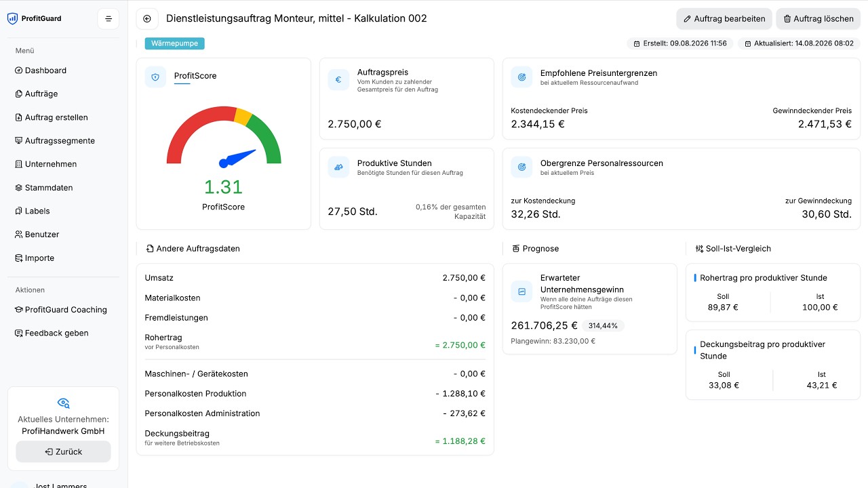The width and height of the screenshot is (868, 488).
Task: Click the people icon on Produktive Stunden
Action: (338, 167)
